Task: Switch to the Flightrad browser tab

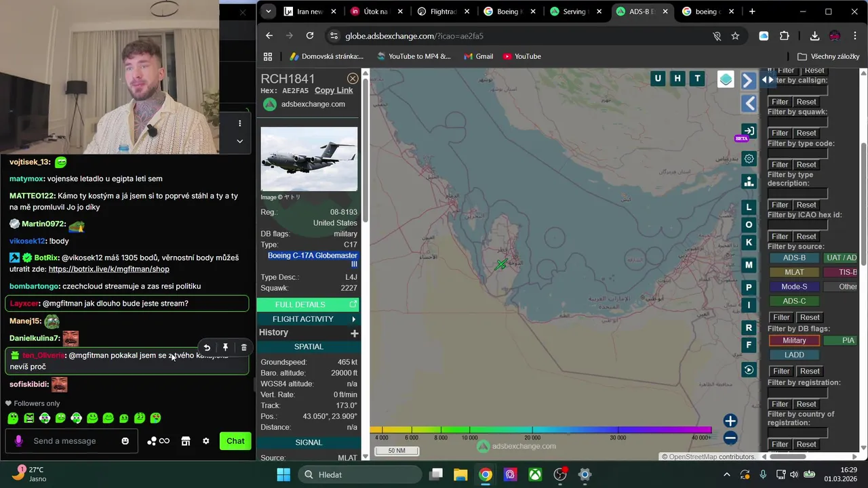Action: 443,12
